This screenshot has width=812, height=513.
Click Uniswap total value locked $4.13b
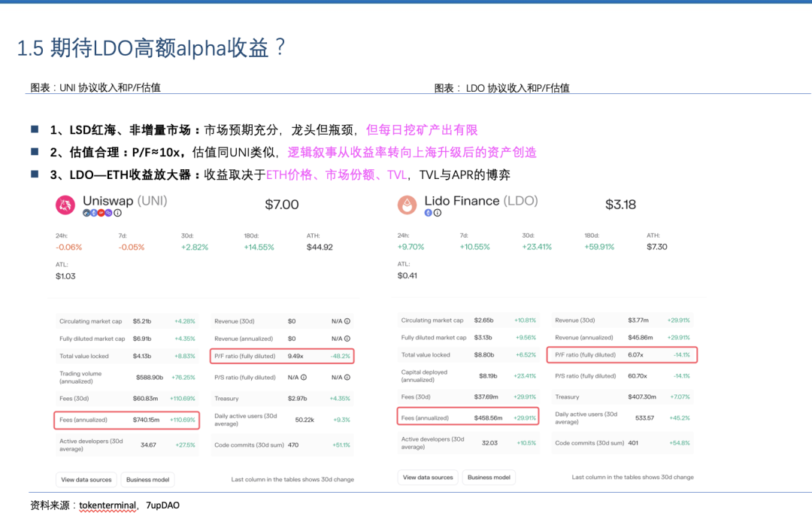[142, 356]
